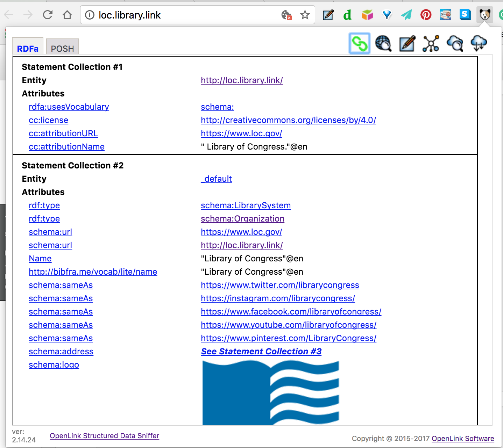Switch to the POSH tab
The width and height of the screenshot is (503, 448).
pyautogui.click(x=62, y=49)
